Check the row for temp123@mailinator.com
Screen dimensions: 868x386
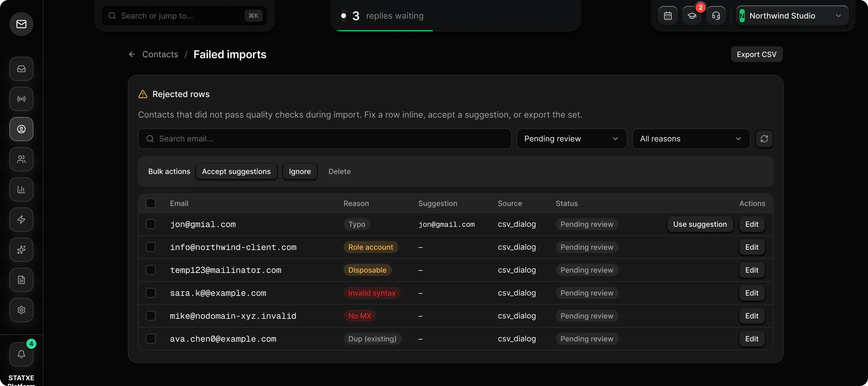[151, 270]
